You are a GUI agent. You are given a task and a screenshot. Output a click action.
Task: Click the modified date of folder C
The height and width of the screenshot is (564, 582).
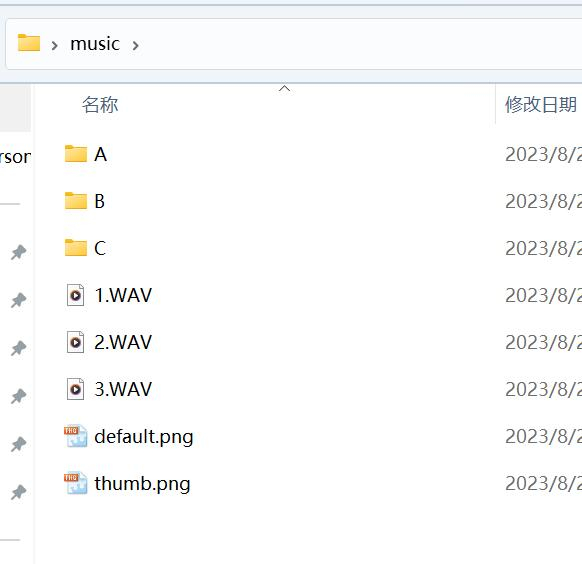point(543,248)
